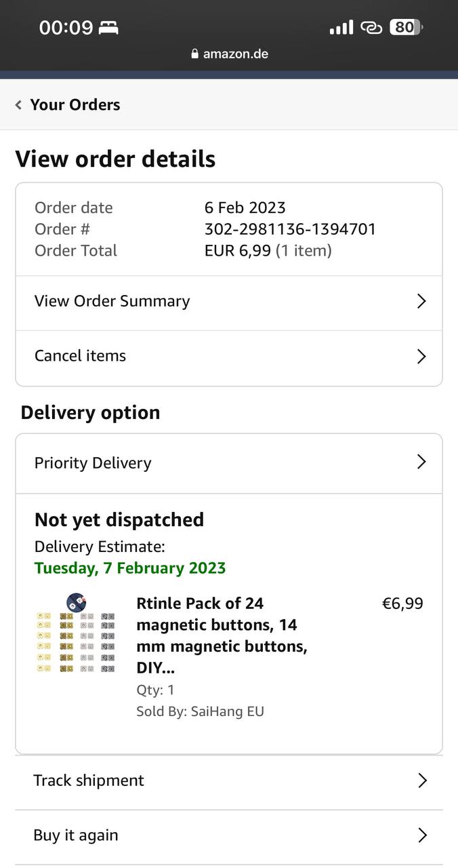
Task: Tap the Track shipment arrow
Action: tap(422, 781)
